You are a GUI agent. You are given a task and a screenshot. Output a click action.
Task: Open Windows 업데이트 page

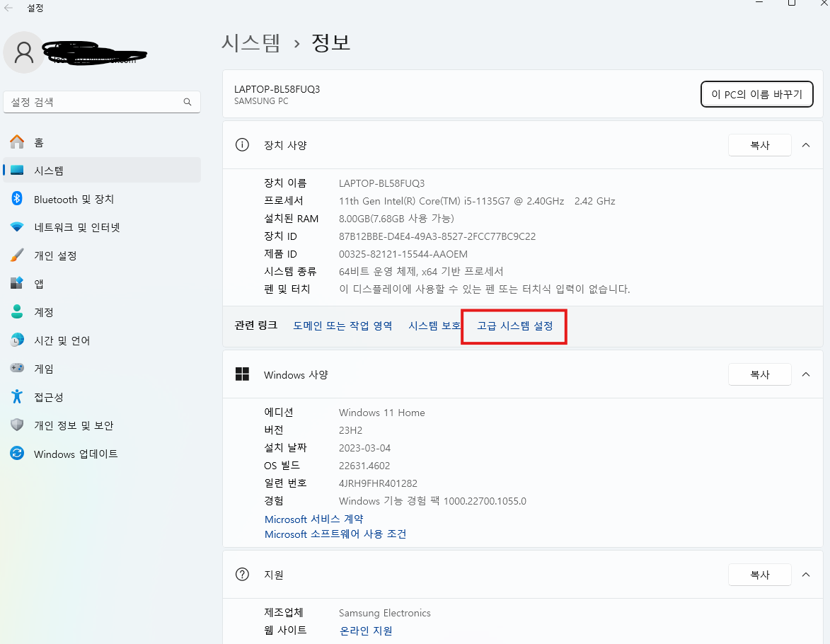(102, 454)
